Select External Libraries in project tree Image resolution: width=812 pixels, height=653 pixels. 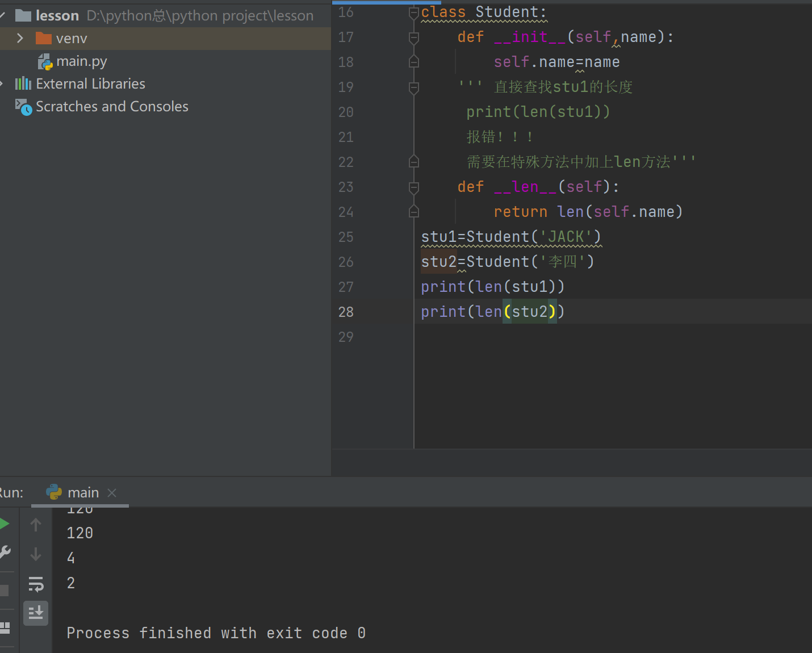tap(90, 84)
